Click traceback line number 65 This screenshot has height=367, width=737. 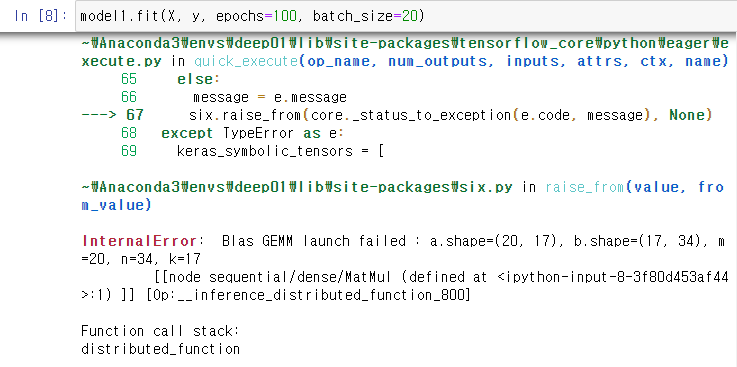[129, 79]
